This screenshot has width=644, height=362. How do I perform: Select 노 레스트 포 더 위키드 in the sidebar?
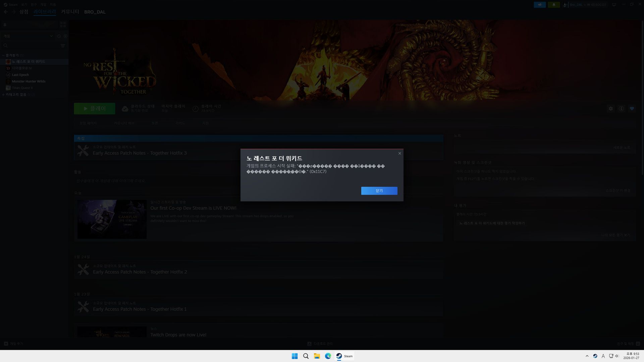point(34,62)
